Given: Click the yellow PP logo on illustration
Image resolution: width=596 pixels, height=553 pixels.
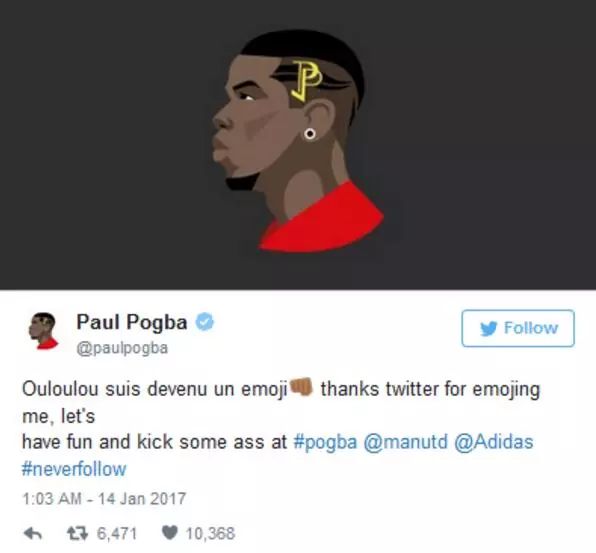Looking at the screenshot, I should (x=307, y=81).
